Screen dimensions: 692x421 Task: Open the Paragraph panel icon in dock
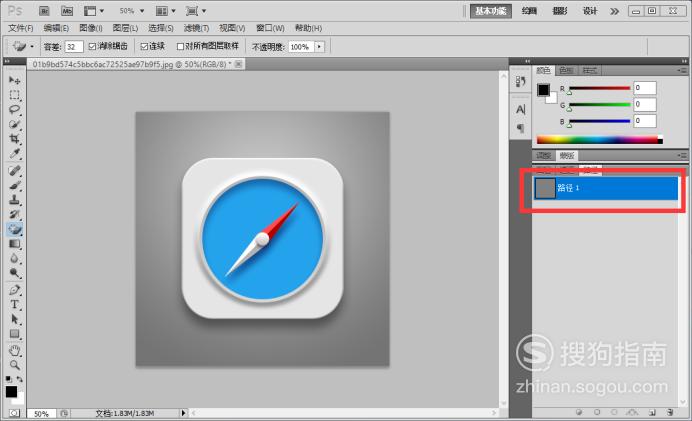tap(520, 128)
